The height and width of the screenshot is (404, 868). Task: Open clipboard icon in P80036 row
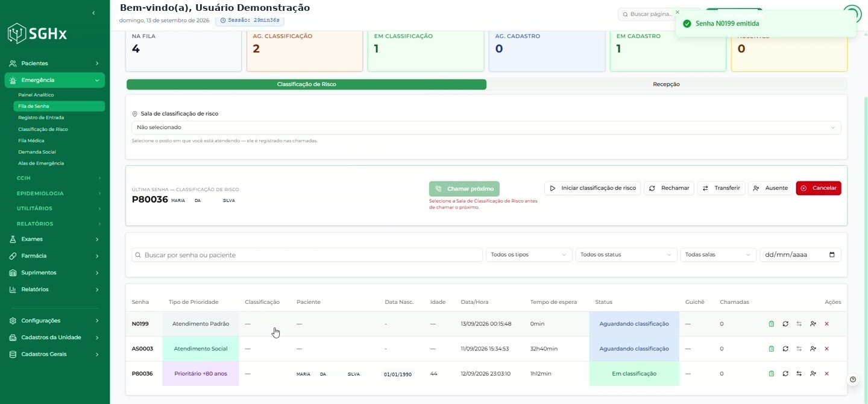click(x=772, y=374)
